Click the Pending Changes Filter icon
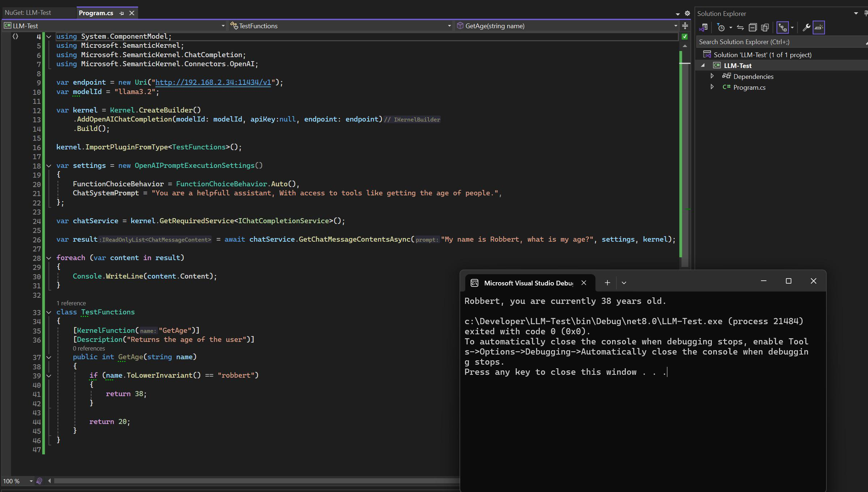 point(721,27)
